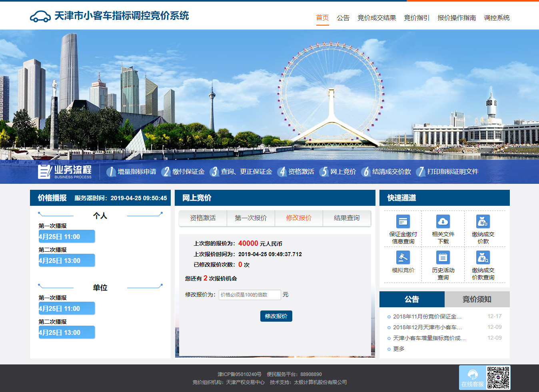Click the 网上竞价 panel heading
Viewport: 539px width, 392px height.
tap(197, 198)
